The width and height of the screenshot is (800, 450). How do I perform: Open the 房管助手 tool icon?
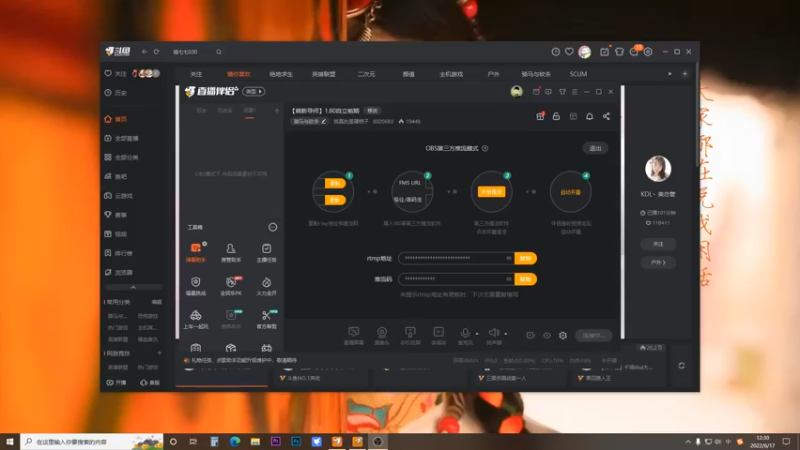tap(231, 252)
